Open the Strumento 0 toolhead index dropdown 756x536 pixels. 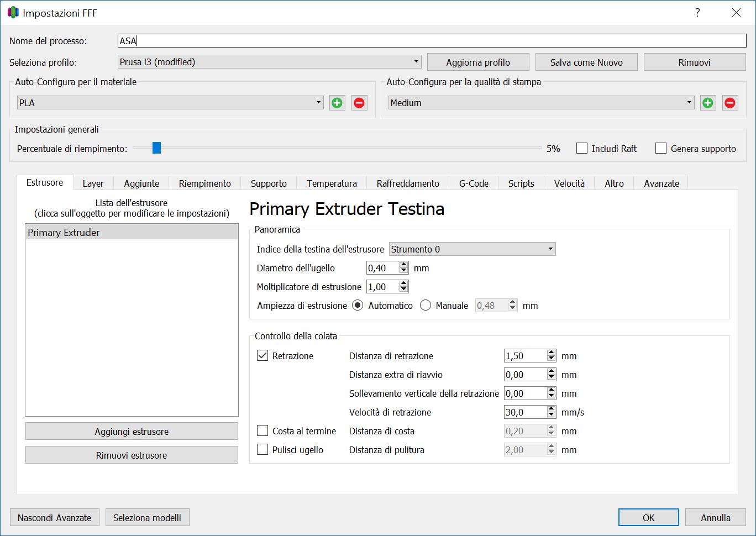[x=473, y=249]
